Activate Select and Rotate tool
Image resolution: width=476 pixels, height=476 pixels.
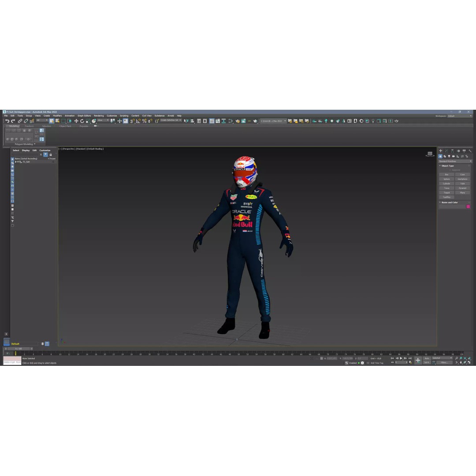click(82, 121)
